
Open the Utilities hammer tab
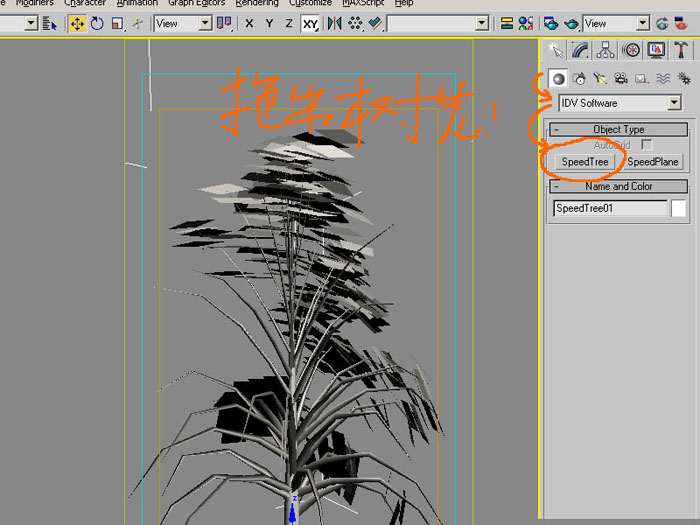pos(681,50)
